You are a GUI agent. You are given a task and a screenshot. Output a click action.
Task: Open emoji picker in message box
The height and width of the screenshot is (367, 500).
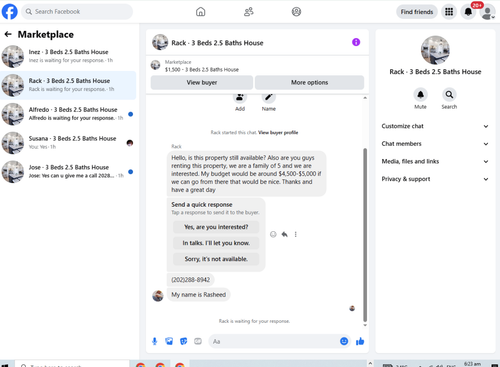tap(344, 341)
